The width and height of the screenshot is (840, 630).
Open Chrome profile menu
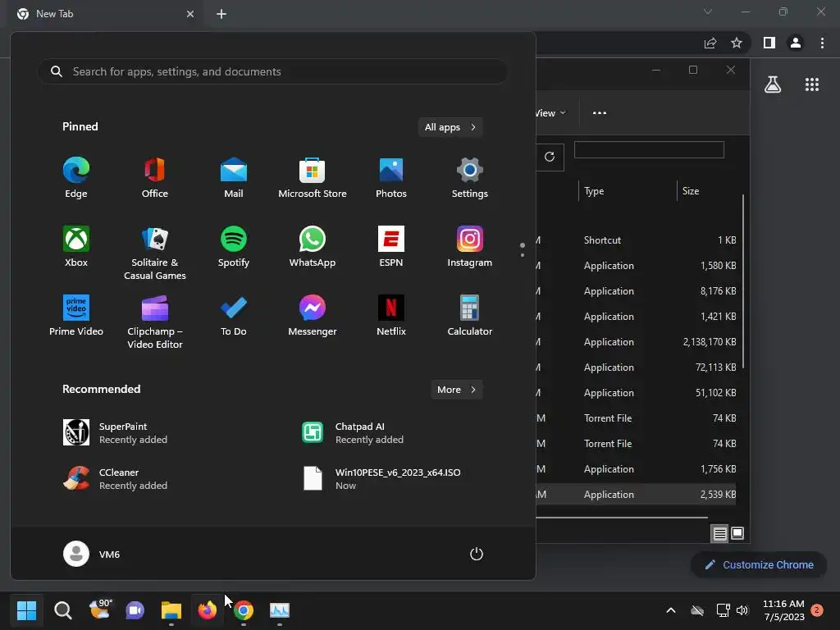pyautogui.click(x=796, y=43)
